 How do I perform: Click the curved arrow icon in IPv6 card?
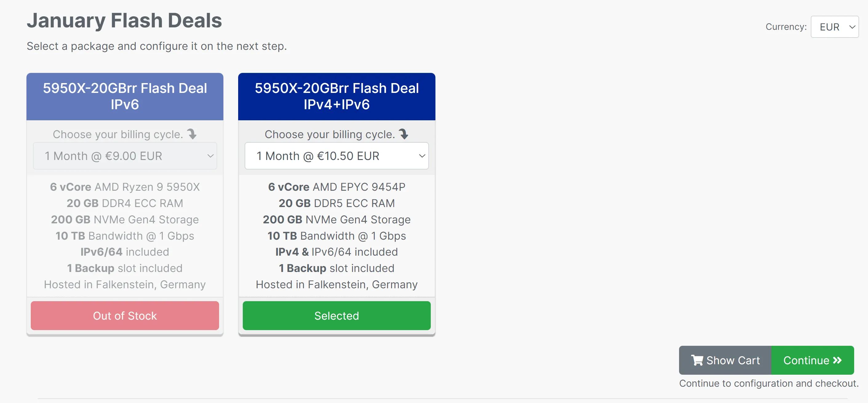coord(192,134)
